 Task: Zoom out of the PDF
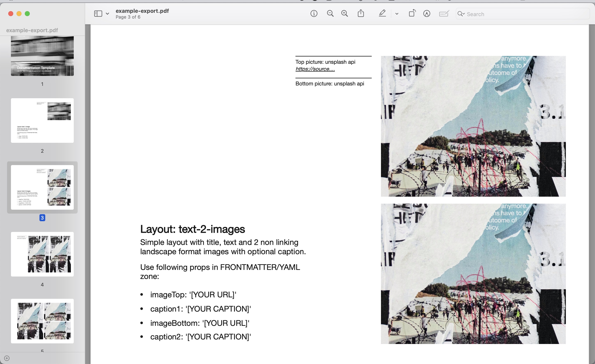coord(330,13)
